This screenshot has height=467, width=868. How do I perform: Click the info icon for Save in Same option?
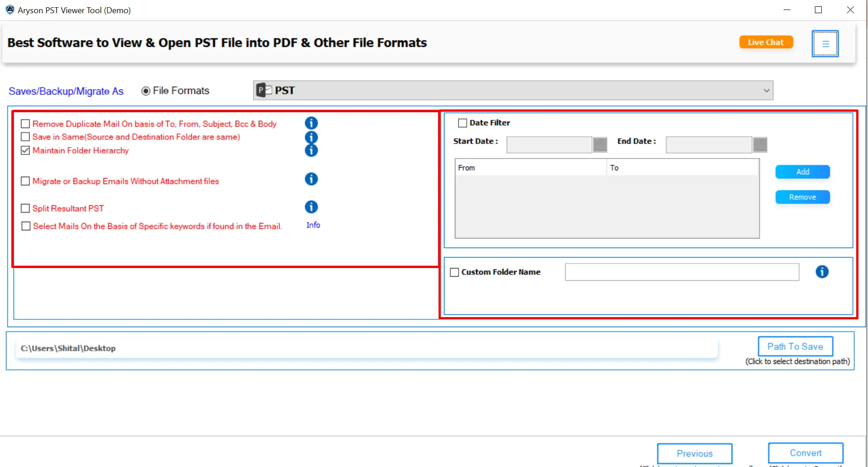(x=311, y=137)
